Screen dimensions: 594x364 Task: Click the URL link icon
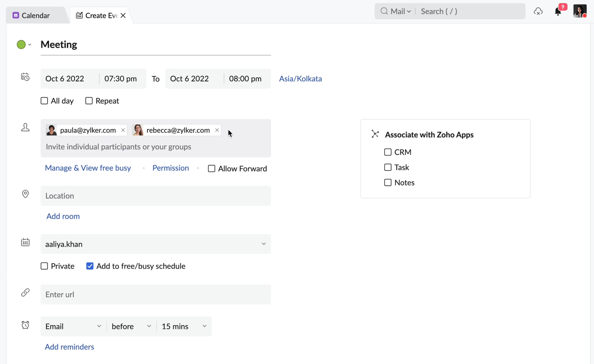click(x=25, y=293)
